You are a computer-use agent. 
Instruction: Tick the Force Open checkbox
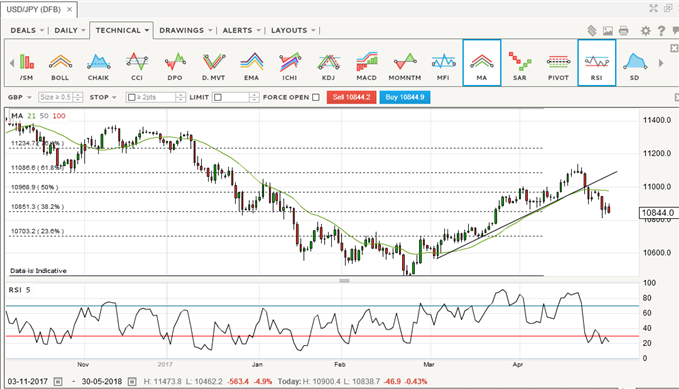(316, 97)
